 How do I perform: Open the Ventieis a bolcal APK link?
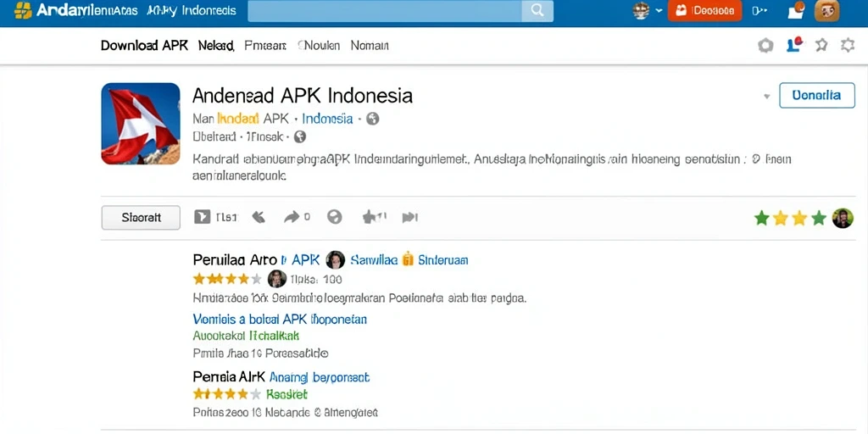[280, 320]
